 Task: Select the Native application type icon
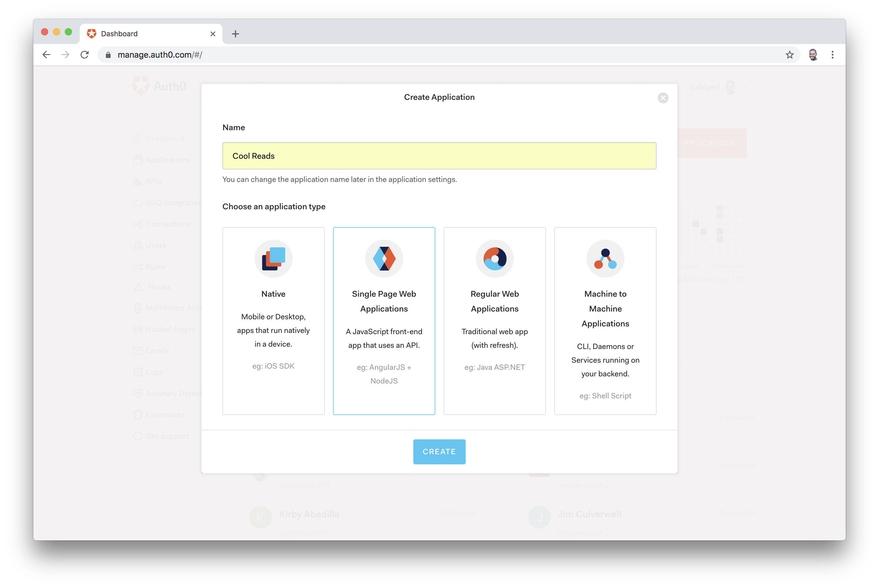[273, 259]
